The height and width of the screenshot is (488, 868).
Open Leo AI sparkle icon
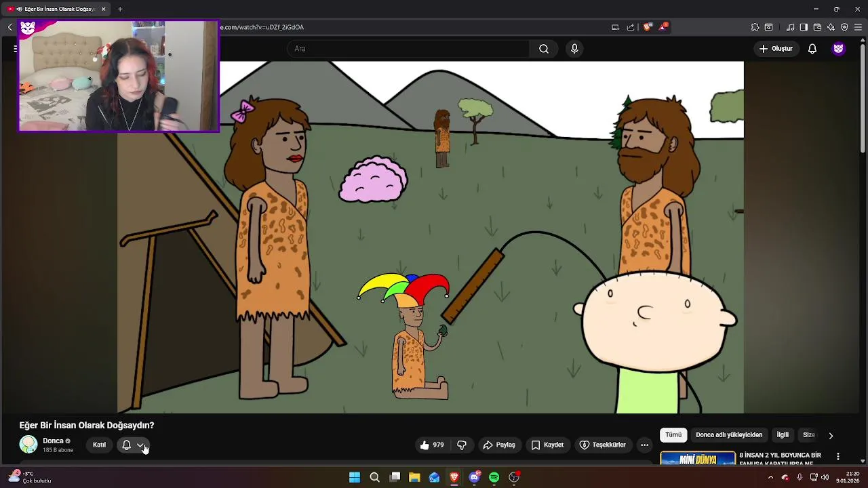[x=831, y=27]
